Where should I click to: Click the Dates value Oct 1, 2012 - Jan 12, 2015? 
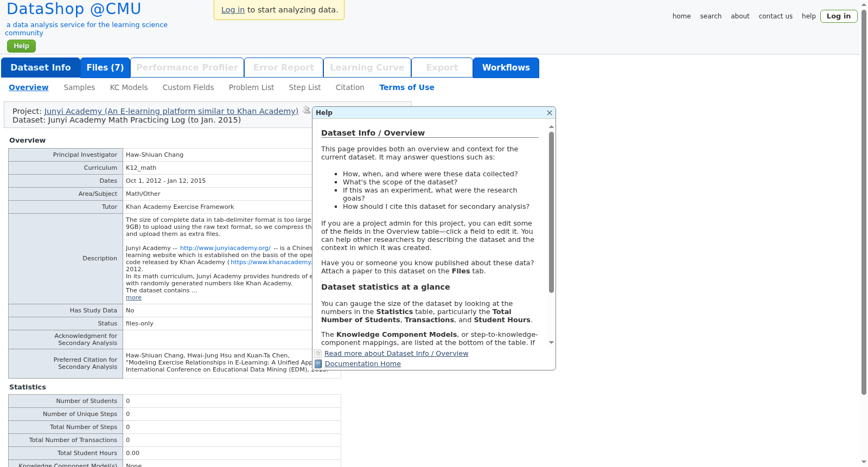coord(165,181)
